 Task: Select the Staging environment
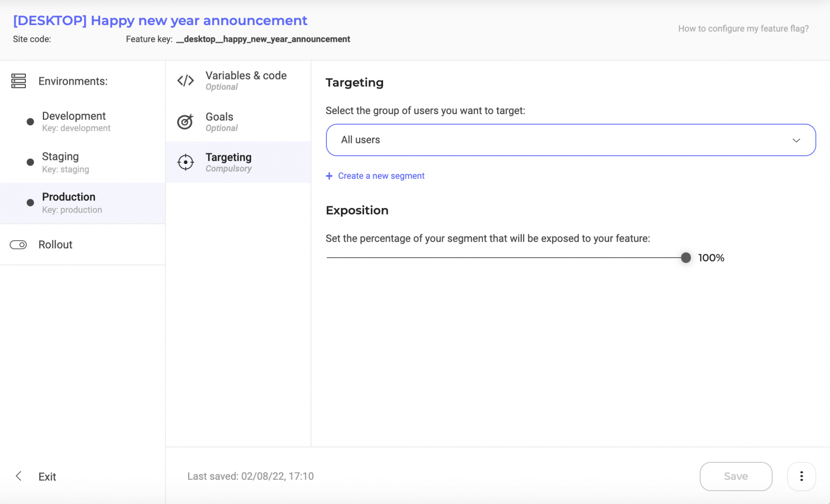[83, 163]
